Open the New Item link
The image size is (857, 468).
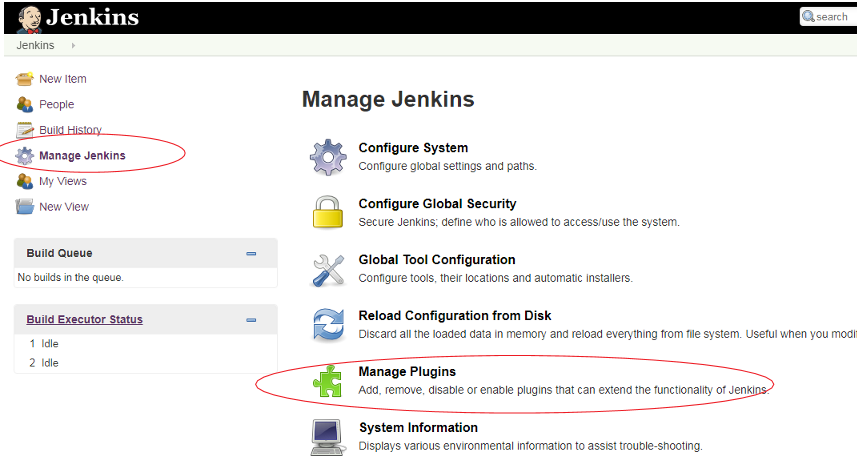[63, 79]
